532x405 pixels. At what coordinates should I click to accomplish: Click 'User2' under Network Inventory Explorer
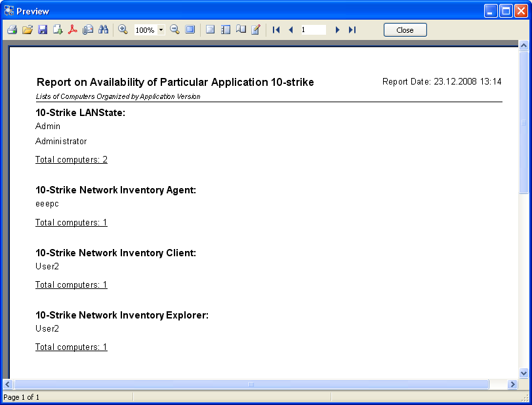coord(47,328)
